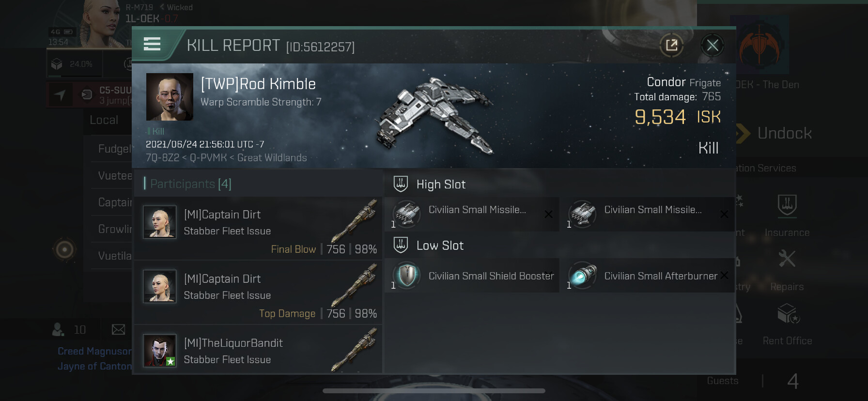Close the Kill Report window
The width and height of the screenshot is (868, 401).
tap(712, 46)
